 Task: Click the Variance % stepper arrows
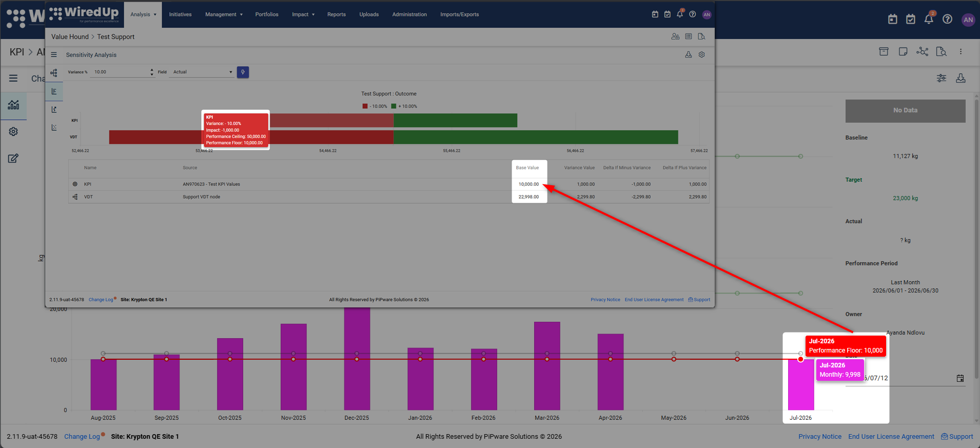click(152, 72)
